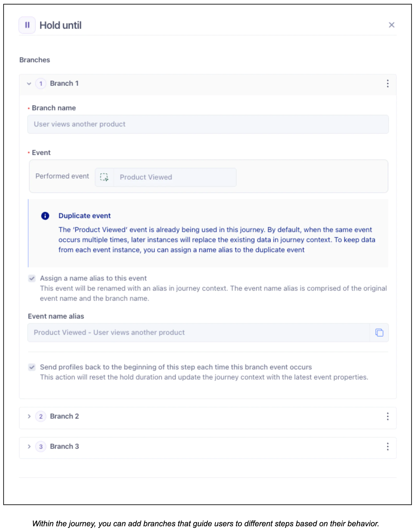Open Branch 3 options kebab menu
Viewport: 416px width, 532px height.
(387, 447)
